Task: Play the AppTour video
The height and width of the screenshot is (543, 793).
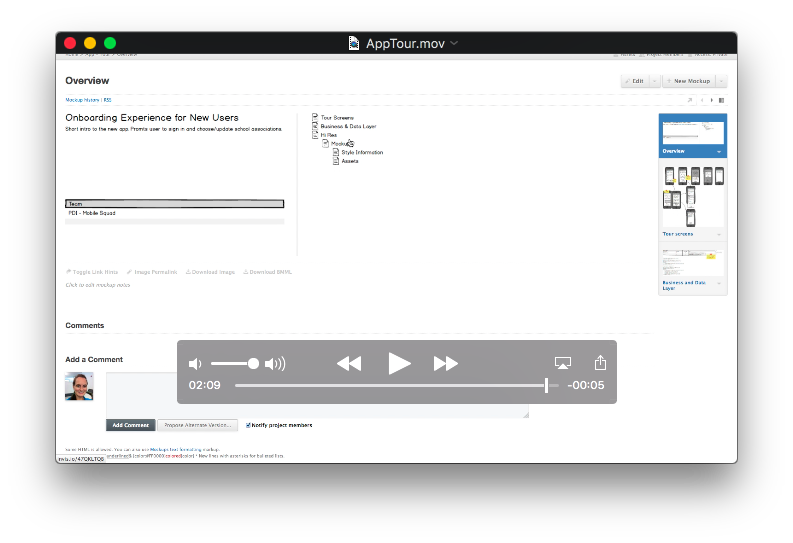Action: tap(399, 364)
